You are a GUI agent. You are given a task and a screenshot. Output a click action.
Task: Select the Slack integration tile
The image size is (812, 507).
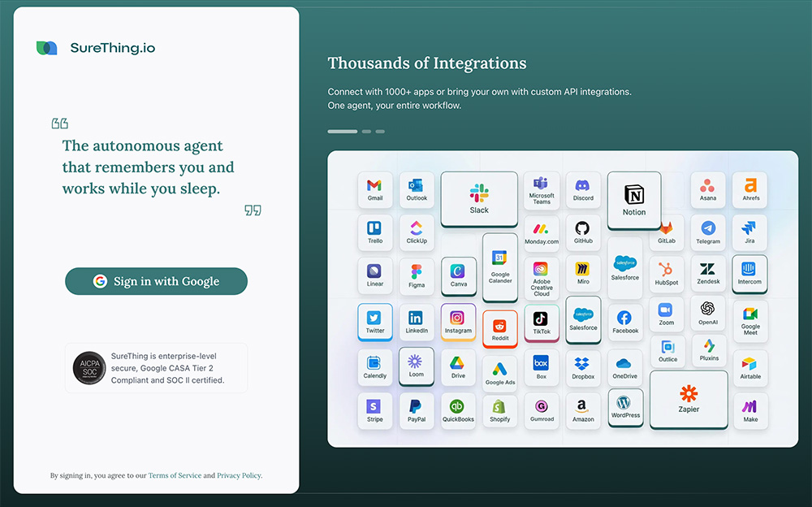point(479,198)
